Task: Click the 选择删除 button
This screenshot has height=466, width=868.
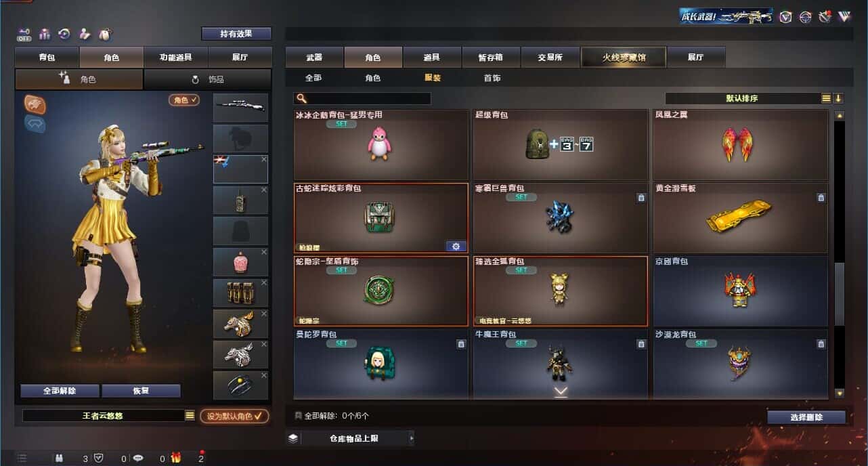Action: pyautogui.click(x=806, y=417)
